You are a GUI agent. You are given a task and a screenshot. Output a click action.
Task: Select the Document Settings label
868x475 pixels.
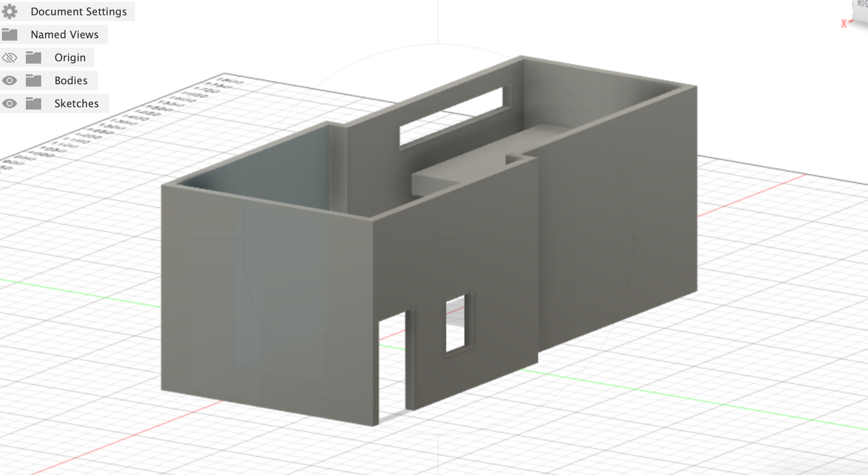79,11
